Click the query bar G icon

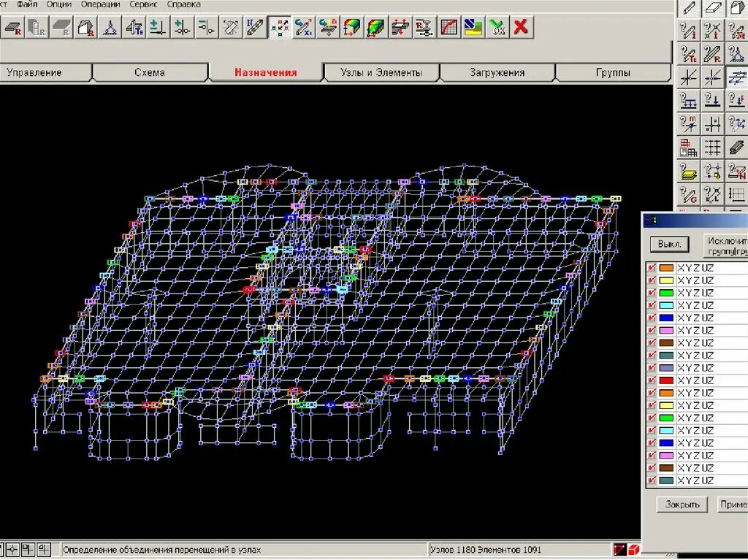pos(688,194)
